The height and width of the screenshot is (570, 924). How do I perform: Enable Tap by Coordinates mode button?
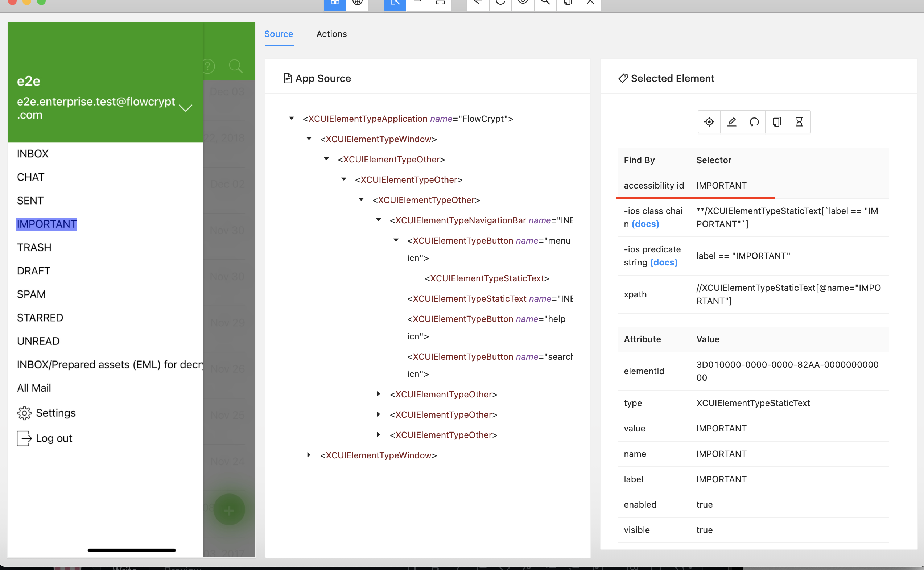pos(440,3)
